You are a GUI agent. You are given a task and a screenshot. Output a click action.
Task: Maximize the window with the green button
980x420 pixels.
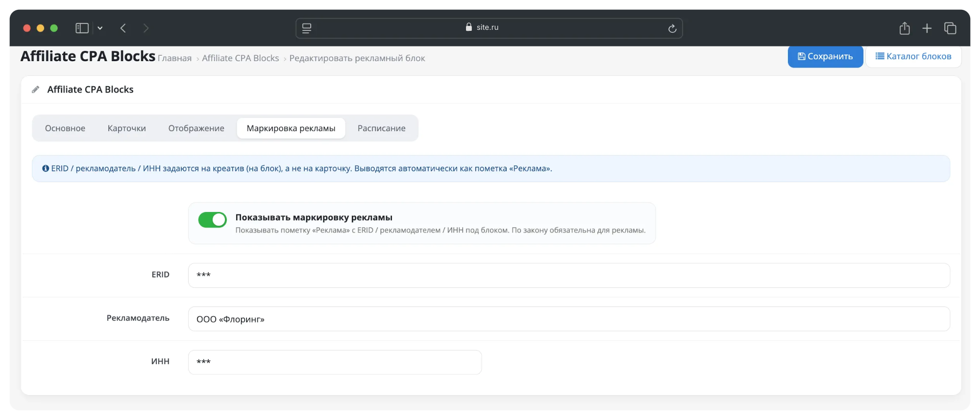point(54,28)
